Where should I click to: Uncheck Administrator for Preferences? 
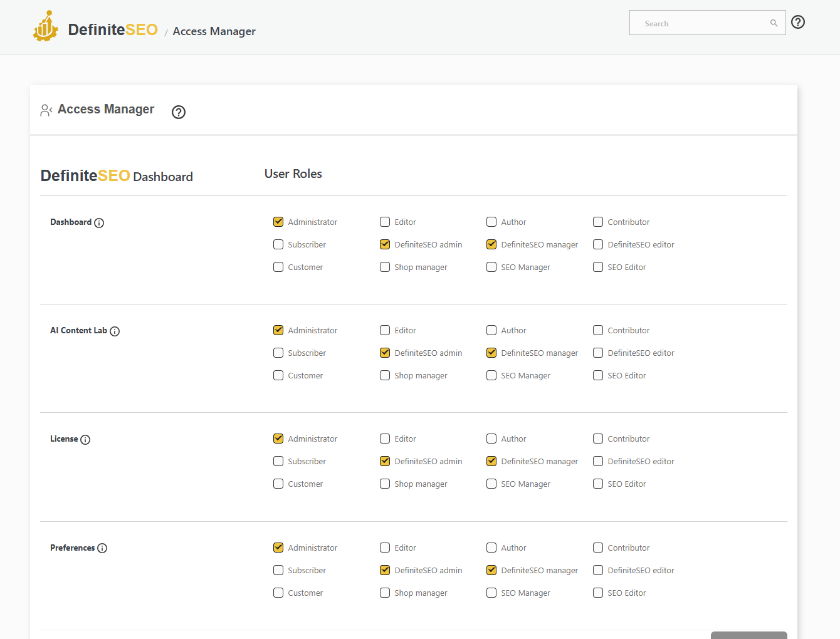tap(278, 548)
